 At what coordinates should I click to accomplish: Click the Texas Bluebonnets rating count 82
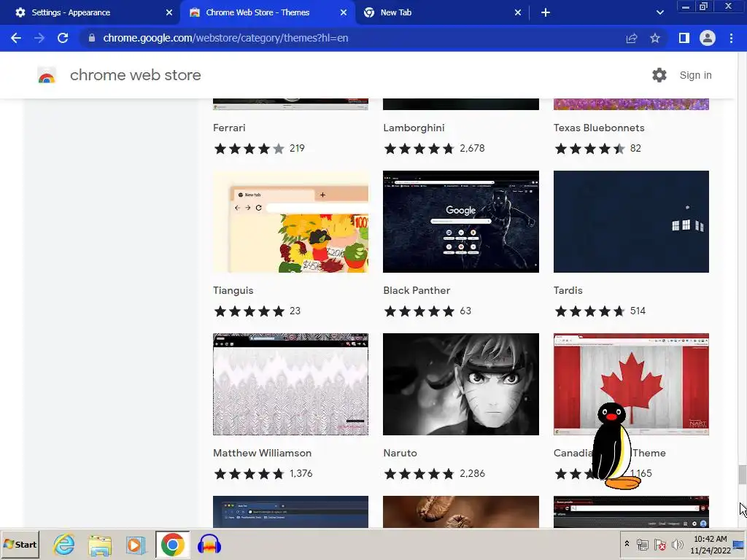[635, 149]
